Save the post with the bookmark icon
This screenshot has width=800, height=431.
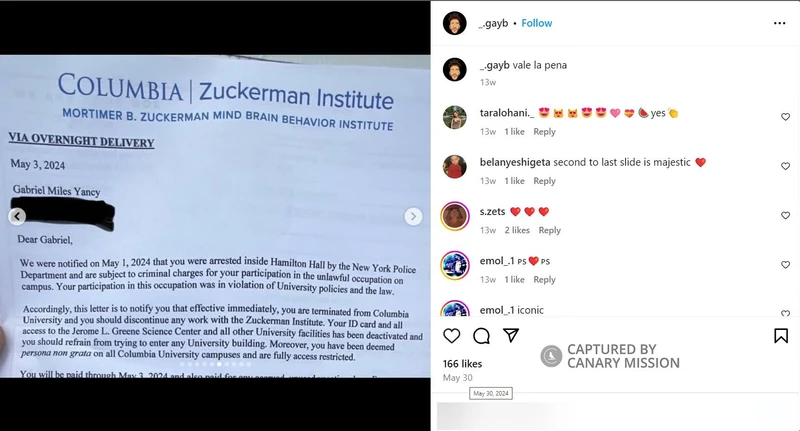tap(781, 336)
